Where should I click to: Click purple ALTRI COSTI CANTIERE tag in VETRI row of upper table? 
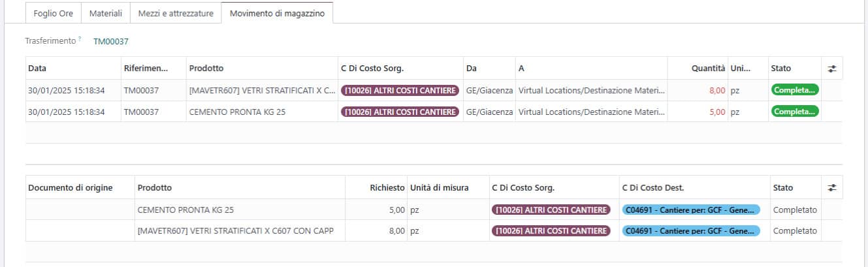pos(400,91)
